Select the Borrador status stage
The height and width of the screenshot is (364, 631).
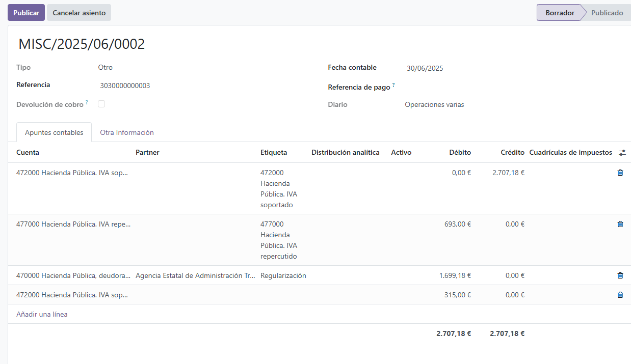(560, 13)
